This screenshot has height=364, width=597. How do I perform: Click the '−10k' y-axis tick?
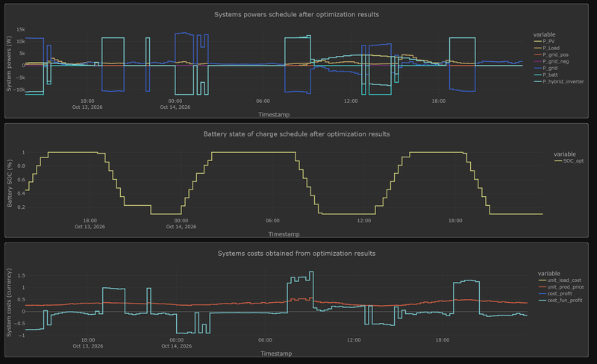[19, 90]
